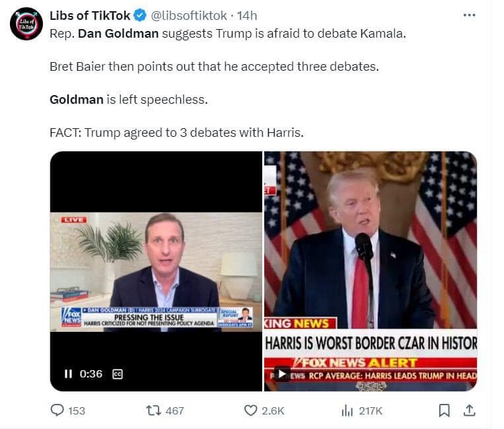
Task: Click the 2.6K likes count
Action: point(273,410)
